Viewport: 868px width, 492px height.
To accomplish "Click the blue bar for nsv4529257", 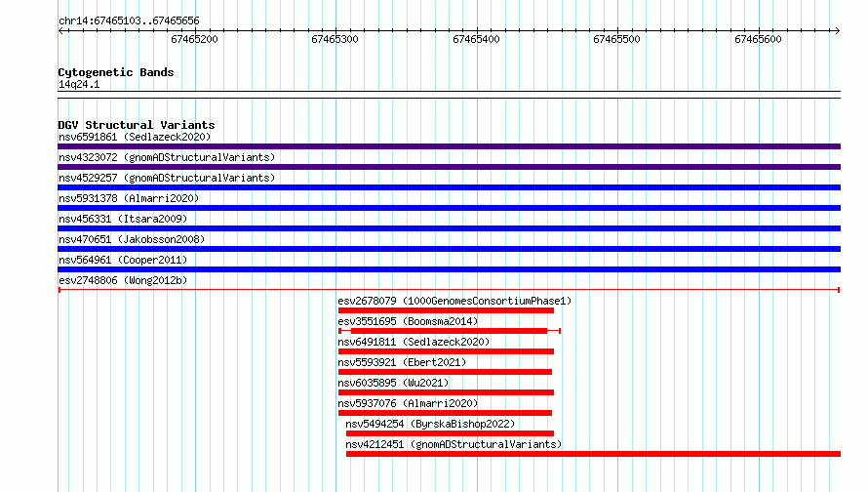I will (449, 187).
